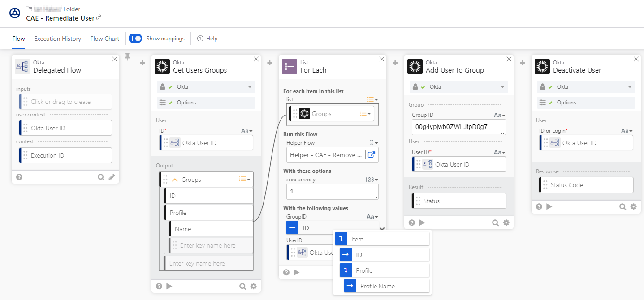Close the Add User to Group card
644x300 pixels.
point(509,59)
